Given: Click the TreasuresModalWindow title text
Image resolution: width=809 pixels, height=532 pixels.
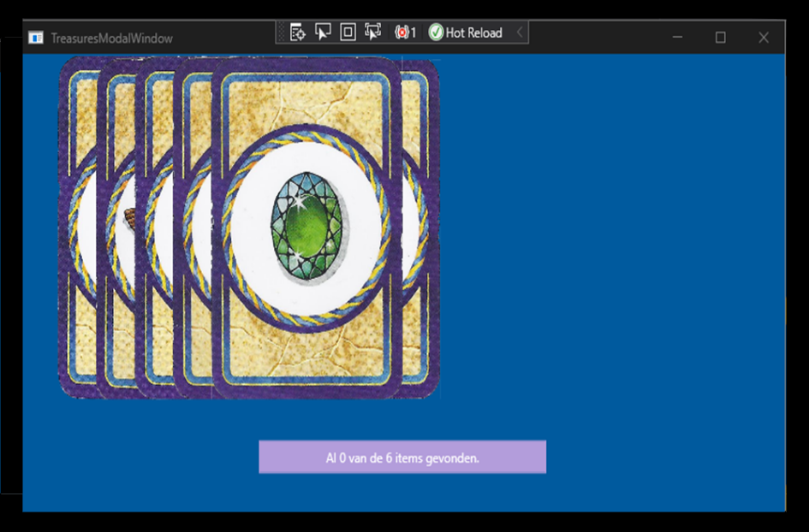Looking at the screenshot, I should tap(111, 38).
